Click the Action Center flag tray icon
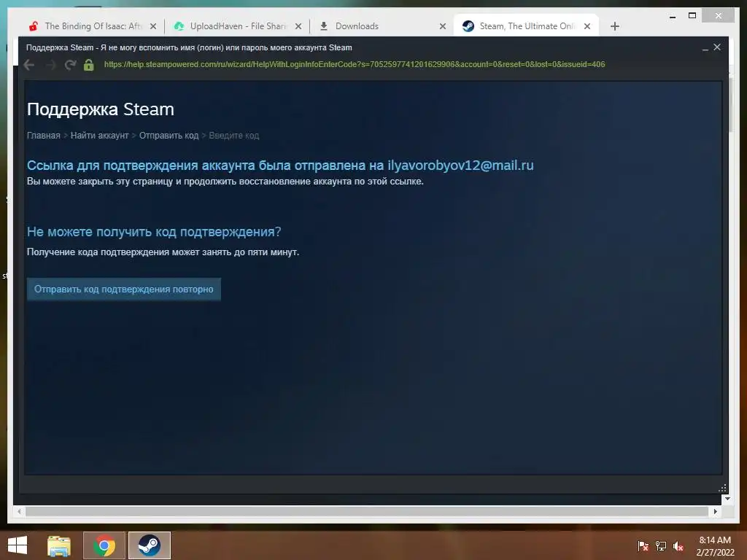The image size is (747, 560). click(x=643, y=545)
